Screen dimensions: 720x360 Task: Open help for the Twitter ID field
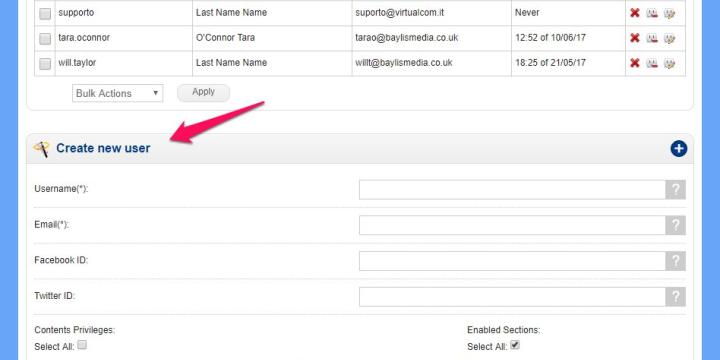coord(675,297)
